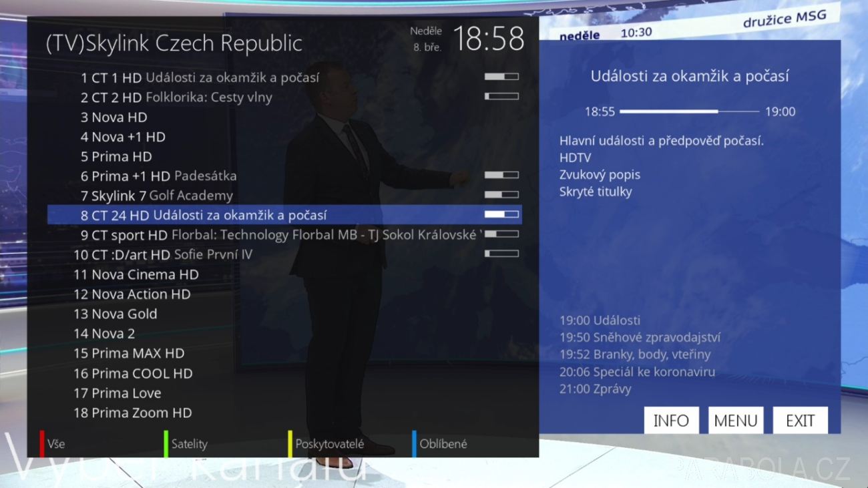Click Folklorika: Cesty vlny programme title
Screen dimensions: 868x488
209,97
